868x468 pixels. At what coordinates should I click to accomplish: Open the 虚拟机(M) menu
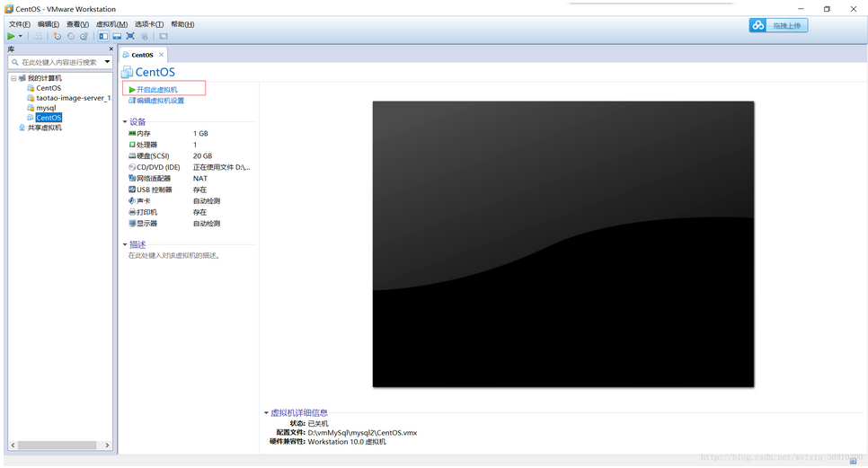click(x=111, y=24)
